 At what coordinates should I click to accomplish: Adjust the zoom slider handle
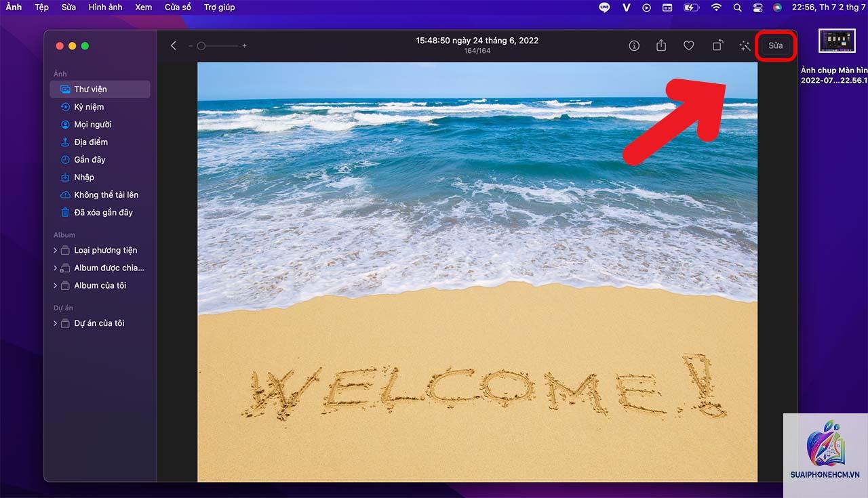pyautogui.click(x=201, y=45)
